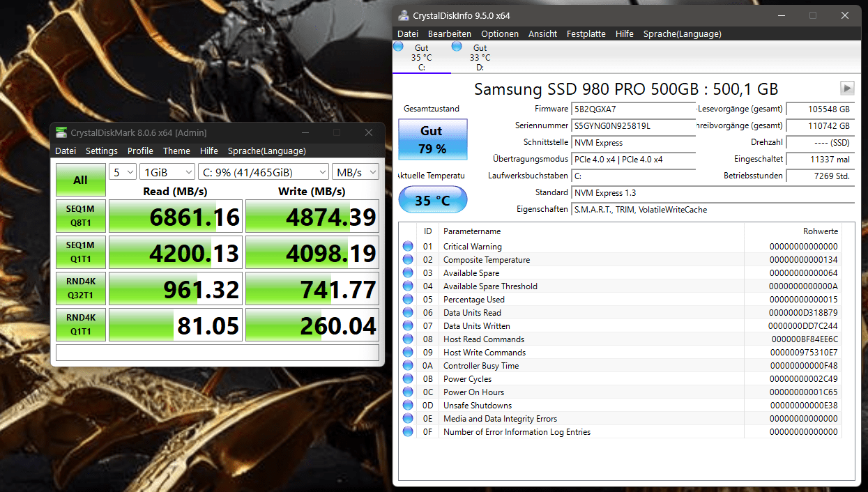Image resolution: width=868 pixels, height=492 pixels.
Task: Select the C: drive tab at 35 °C
Action: coord(422,57)
